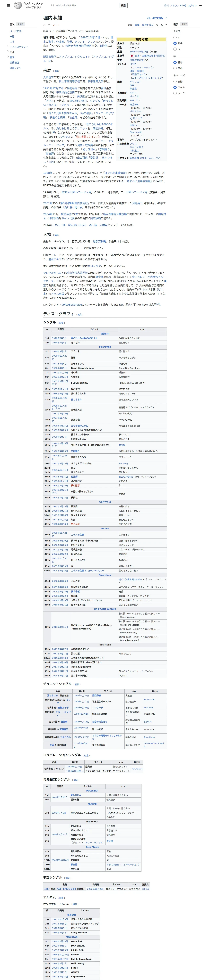Jump to ページ先頭 in the contents
This screenshot has width=210, height=980.
tap(16, 31)
